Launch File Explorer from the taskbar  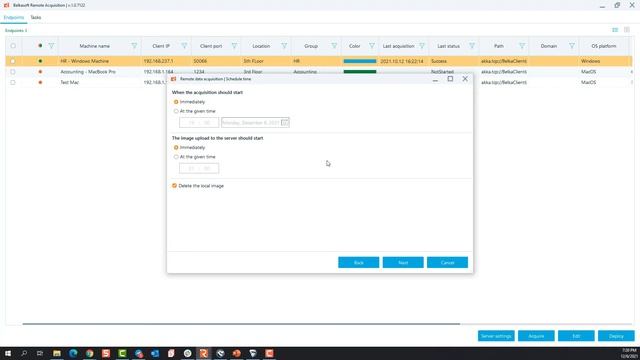coord(57,353)
